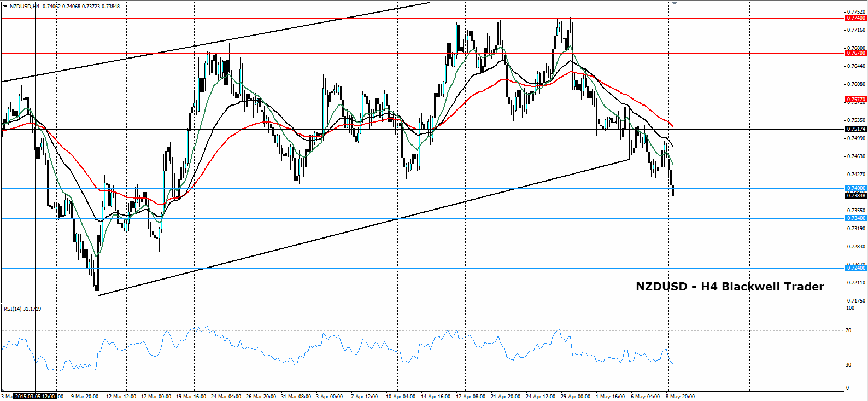Click the red 0.77400 price level label
The height and width of the screenshot is (401, 868).
[x=856, y=18]
